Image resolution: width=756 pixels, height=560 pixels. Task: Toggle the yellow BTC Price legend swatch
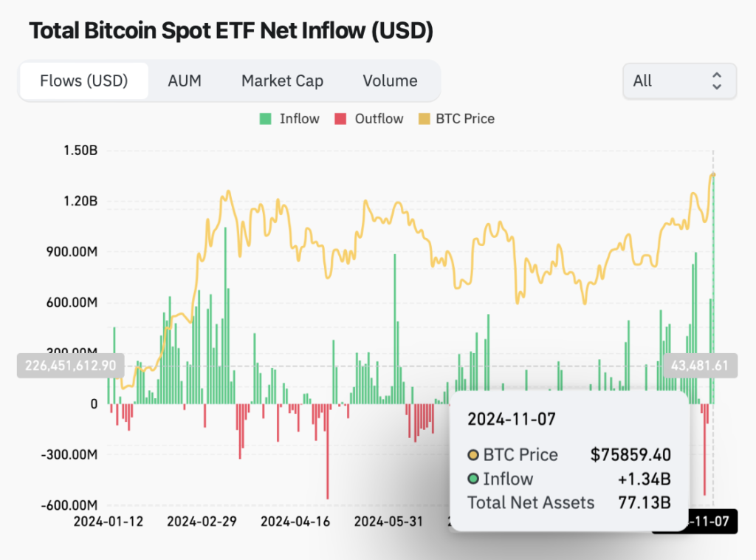click(425, 119)
